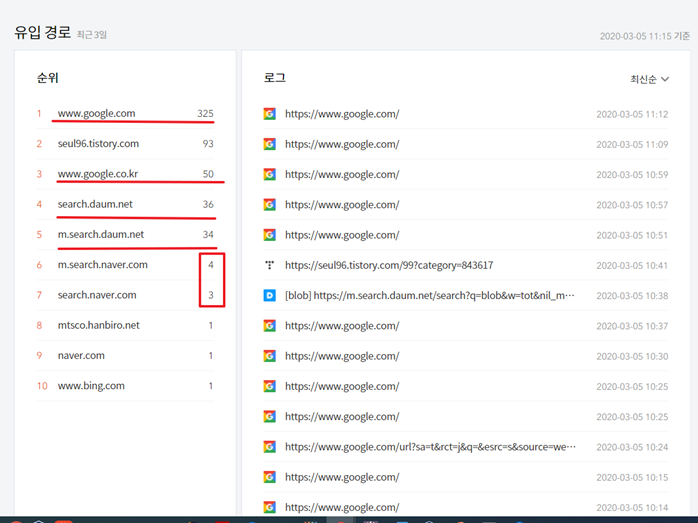Click Google icon for 11:09 log entry
Viewport: 698px width, 523px height.
pyautogui.click(x=269, y=144)
